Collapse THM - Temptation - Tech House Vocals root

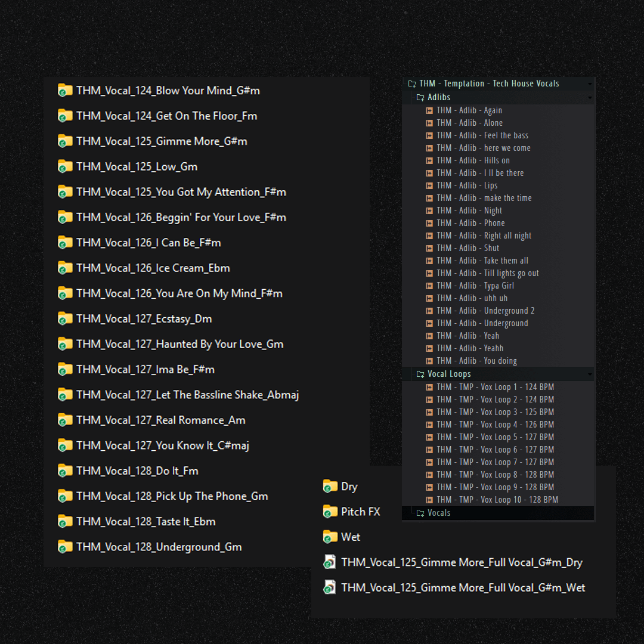(411, 84)
